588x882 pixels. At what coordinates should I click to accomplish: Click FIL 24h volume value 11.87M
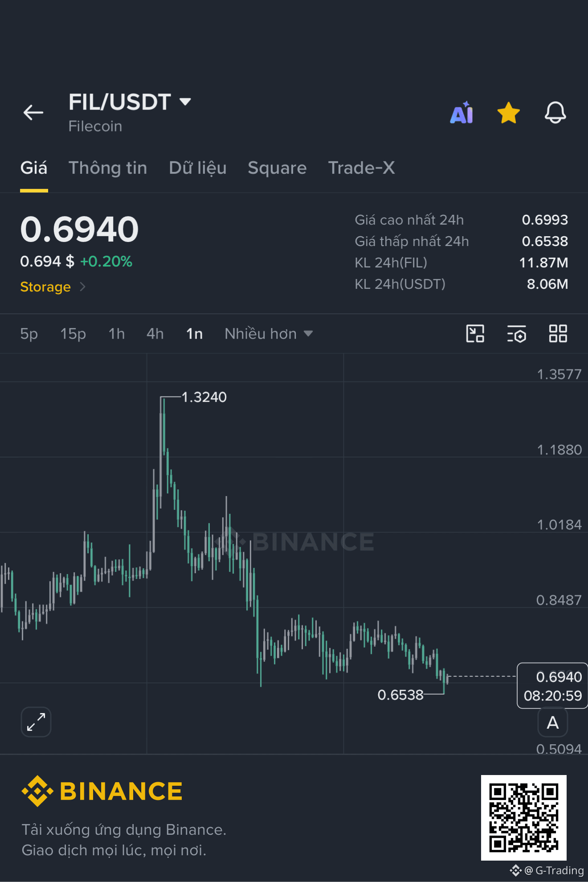click(x=543, y=263)
